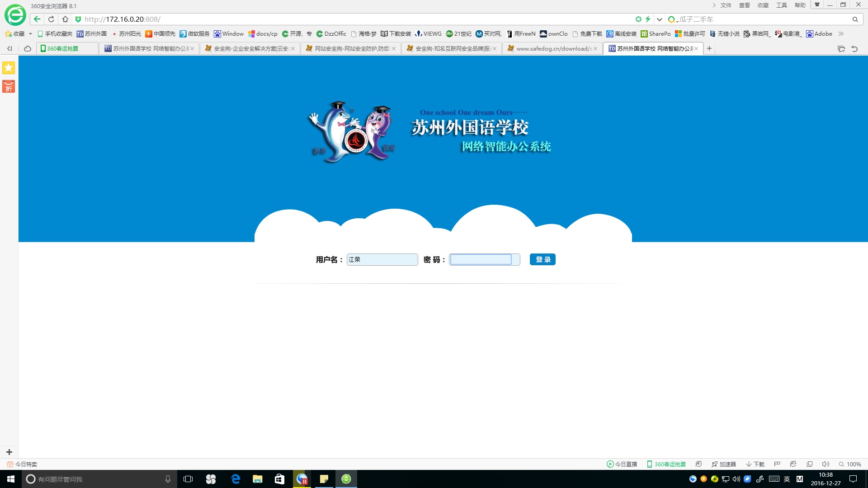The height and width of the screenshot is (488, 868).
Task: Toggle the sidebar collapse arrow left of the tabs
Action: pyautogui.click(x=9, y=48)
